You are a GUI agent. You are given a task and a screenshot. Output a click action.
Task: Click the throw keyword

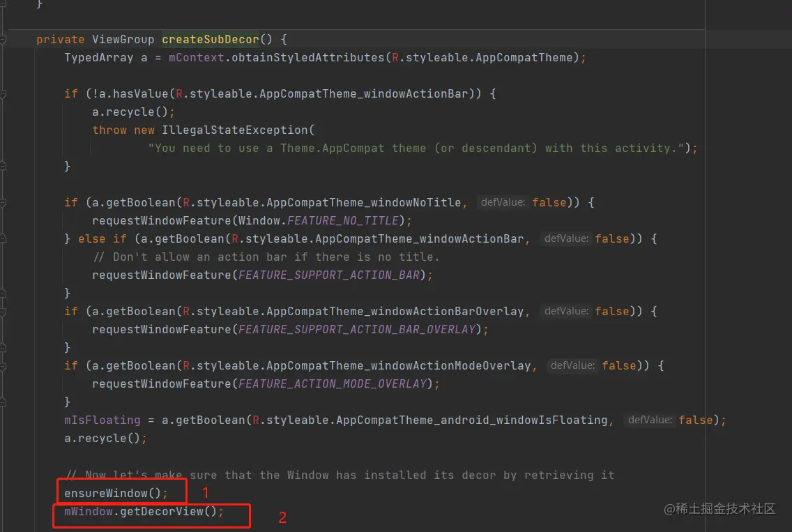click(x=109, y=130)
